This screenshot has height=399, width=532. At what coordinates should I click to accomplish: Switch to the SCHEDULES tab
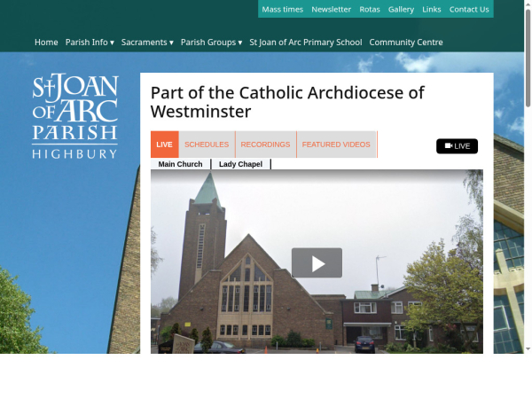pos(207,145)
